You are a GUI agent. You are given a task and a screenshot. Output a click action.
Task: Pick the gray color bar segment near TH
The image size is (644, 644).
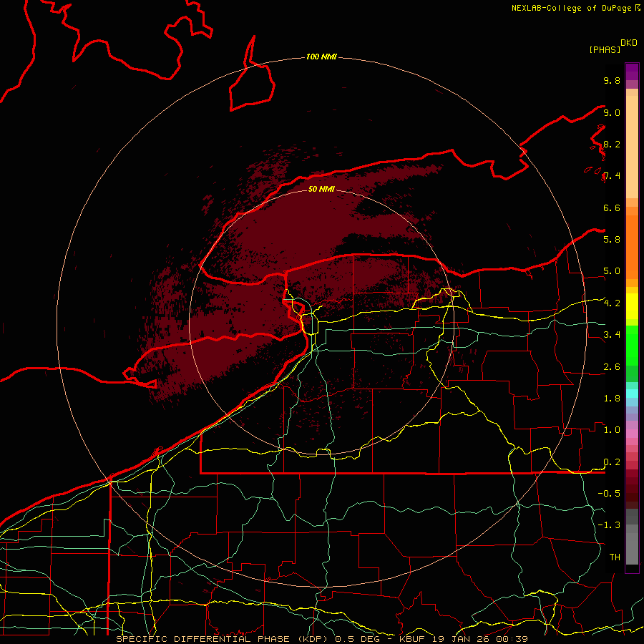point(632,550)
